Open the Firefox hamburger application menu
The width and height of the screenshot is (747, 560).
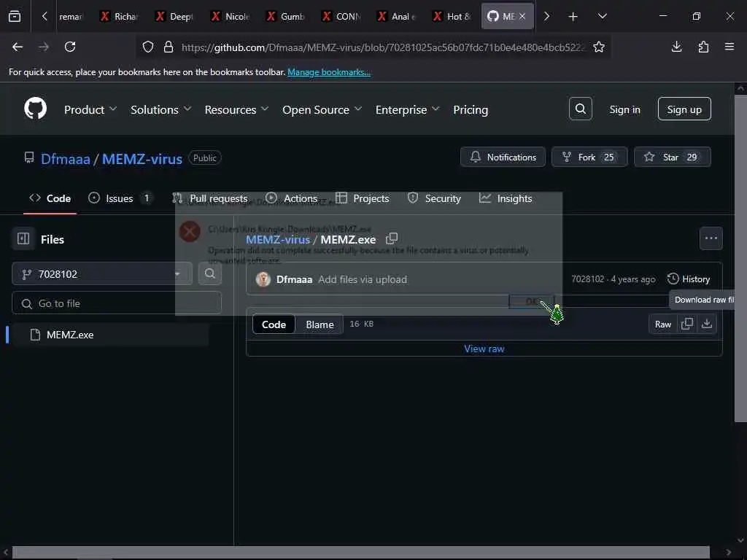[x=729, y=47]
